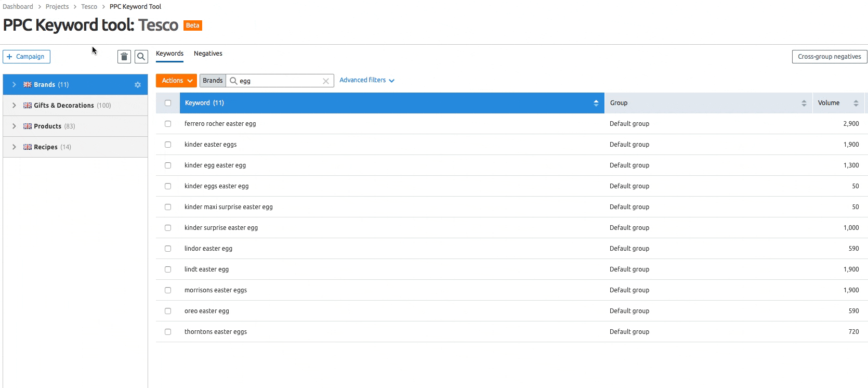
Task: Sort by the Keyword column arrows
Action: click(596, 103)
